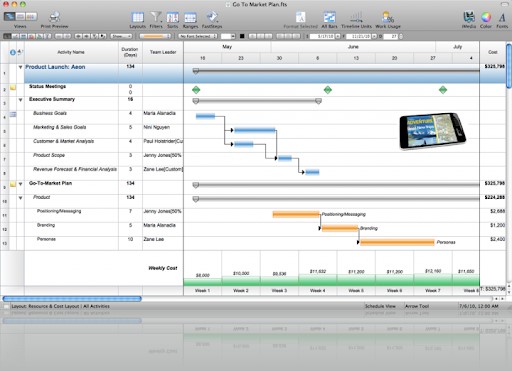The image size is (512, 371).
Task: Click the duration stepper next to 27
Action: (x=401, y=36)
